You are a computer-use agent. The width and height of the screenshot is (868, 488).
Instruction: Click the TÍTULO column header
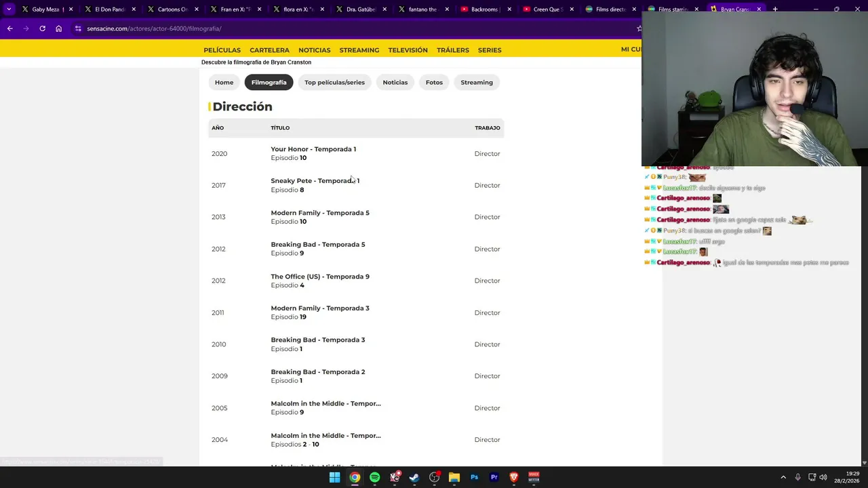point(280,128)
